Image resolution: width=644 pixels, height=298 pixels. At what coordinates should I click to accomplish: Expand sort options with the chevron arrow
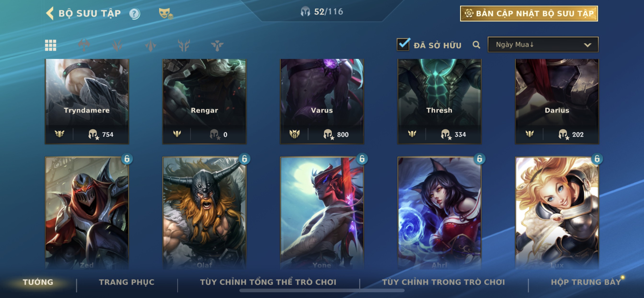587,45
